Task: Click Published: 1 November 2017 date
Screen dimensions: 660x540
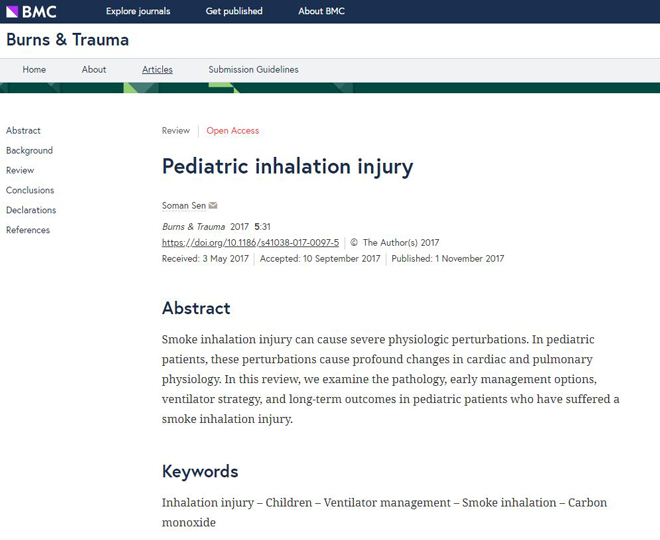Action: pyautogui.click(x=448, y=258)
